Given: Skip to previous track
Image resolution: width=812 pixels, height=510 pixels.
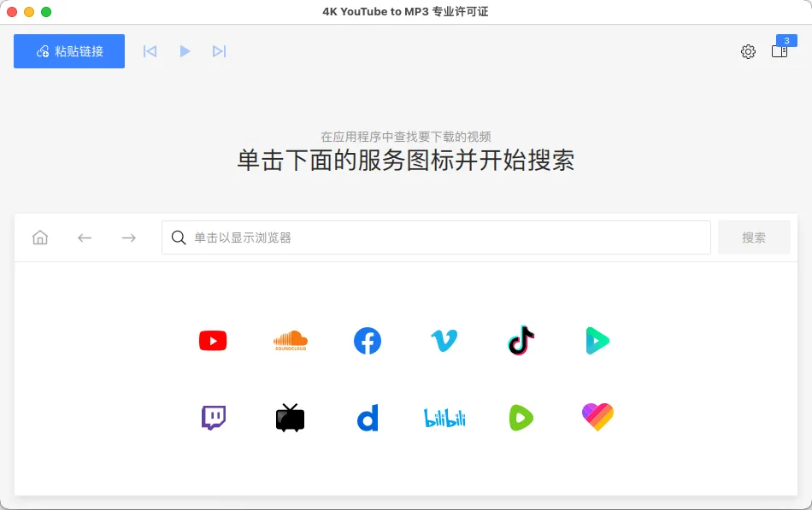Looking at the screenshot, I should (150, 51).
